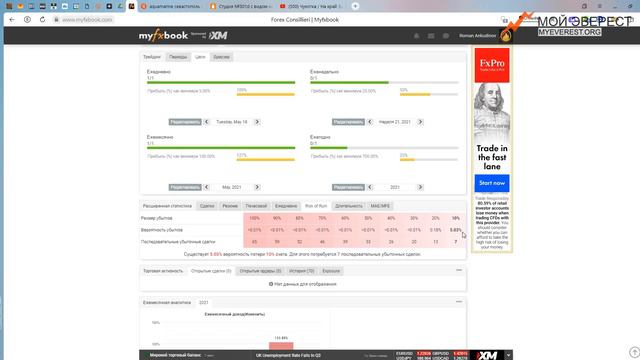Go to next year after 2021
The image size is (640, 360).
click(420, 187)
